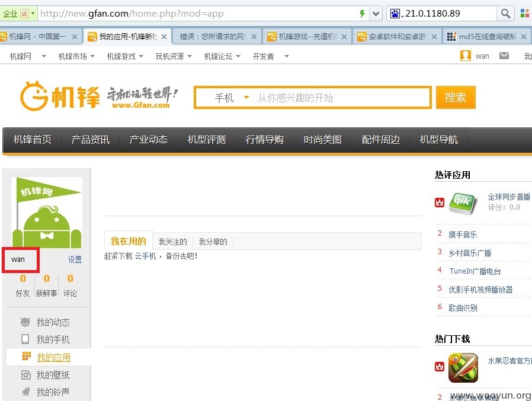This screenshot has height=401, width=532.
Task: Click the Qik app icon under 热评应用
Action: point(463,203)
